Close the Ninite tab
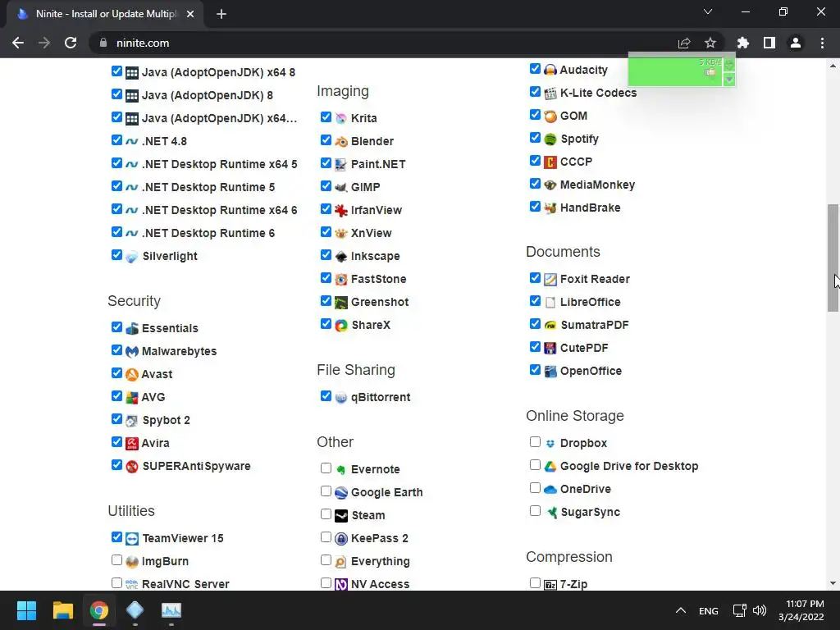This screenshot has height=630, width=840. 190,14
